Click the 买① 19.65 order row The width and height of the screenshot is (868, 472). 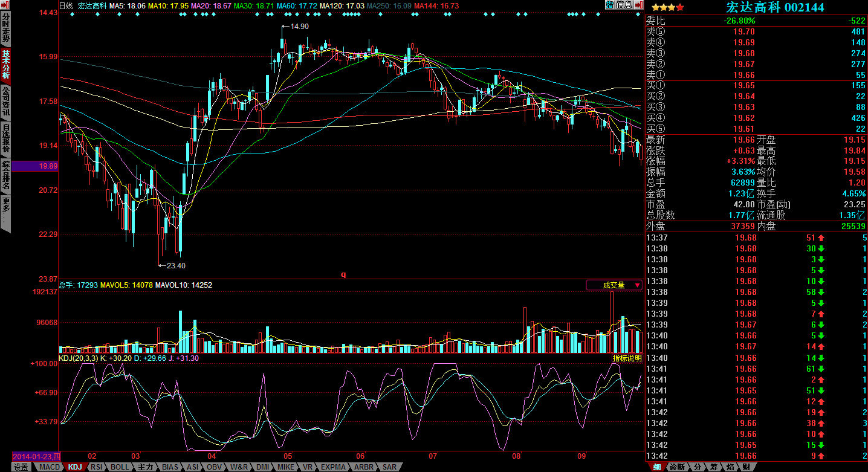(x=756, y=86)
